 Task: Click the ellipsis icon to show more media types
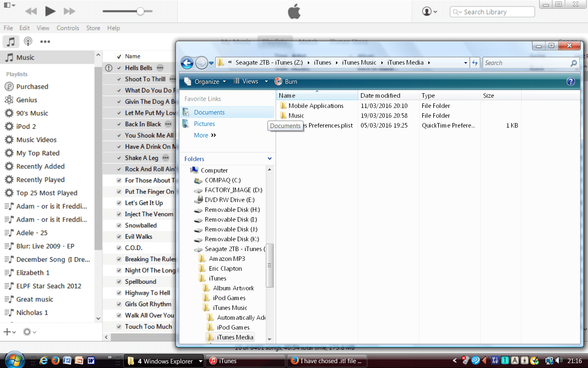pyautogui.click(x=45, y=41)
